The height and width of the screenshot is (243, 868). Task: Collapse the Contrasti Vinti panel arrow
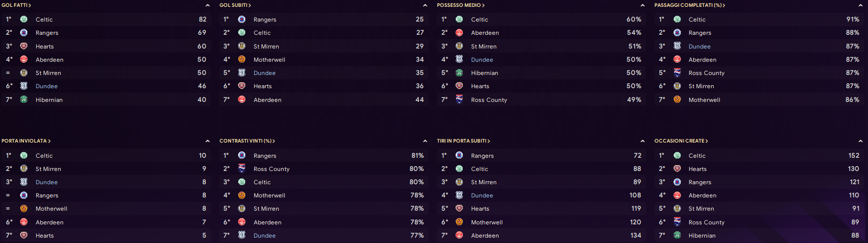point(425,141)
